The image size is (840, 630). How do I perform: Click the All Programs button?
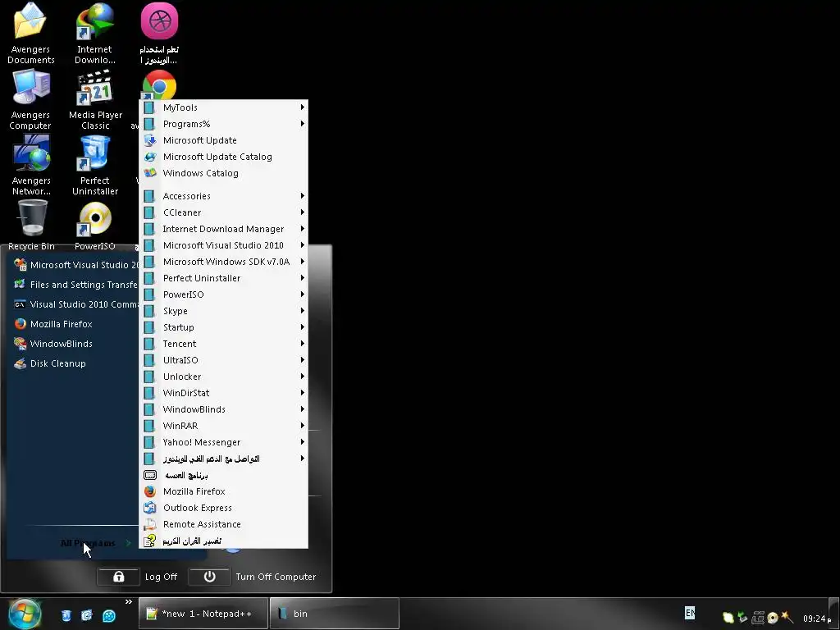[95, 543]
